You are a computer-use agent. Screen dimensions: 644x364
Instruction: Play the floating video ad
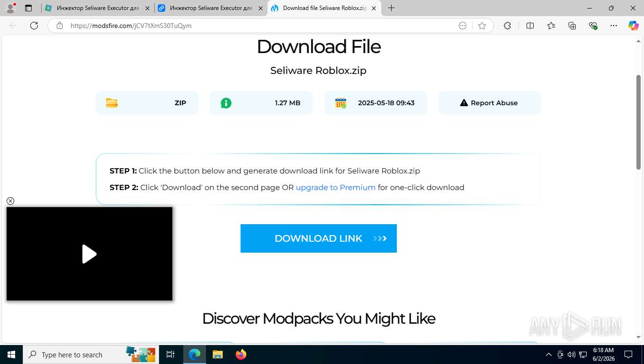89,254
